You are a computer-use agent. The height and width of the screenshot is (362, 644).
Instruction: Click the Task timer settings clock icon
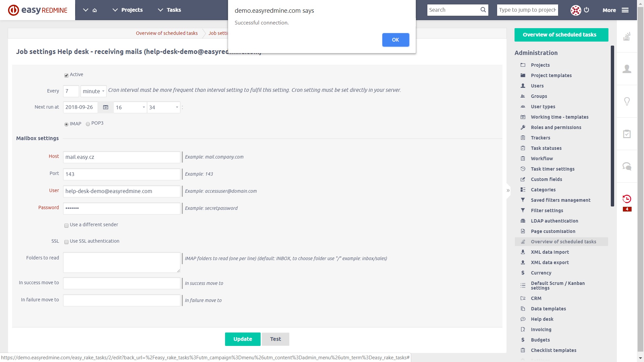[523, 169]
